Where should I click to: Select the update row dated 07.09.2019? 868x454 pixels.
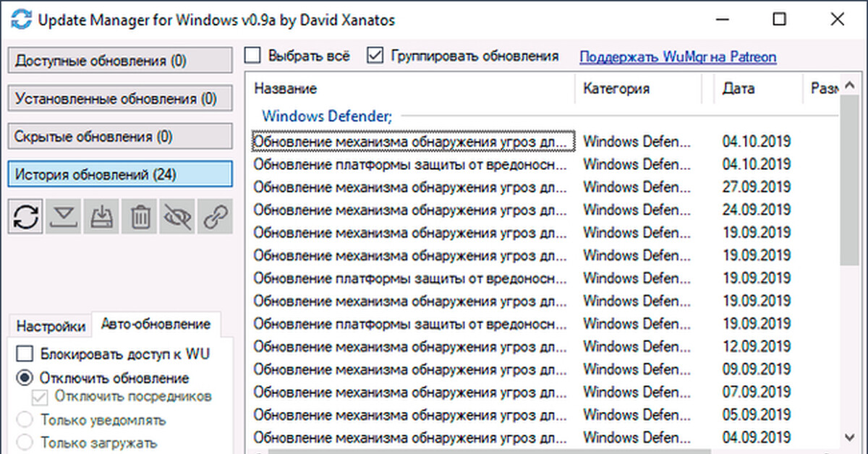pyautogui.click(x=542, y=392)
